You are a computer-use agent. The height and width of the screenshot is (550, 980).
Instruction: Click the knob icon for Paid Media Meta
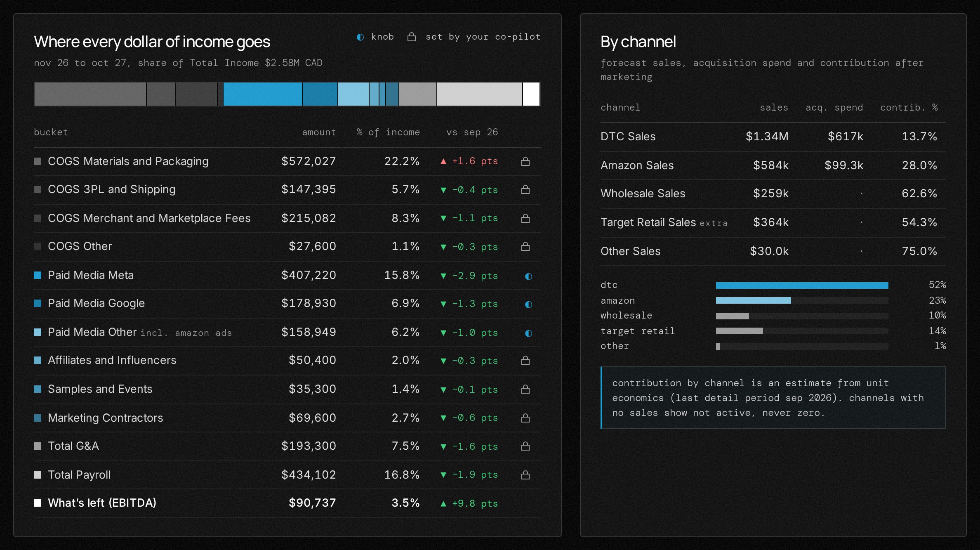point(528,276)
